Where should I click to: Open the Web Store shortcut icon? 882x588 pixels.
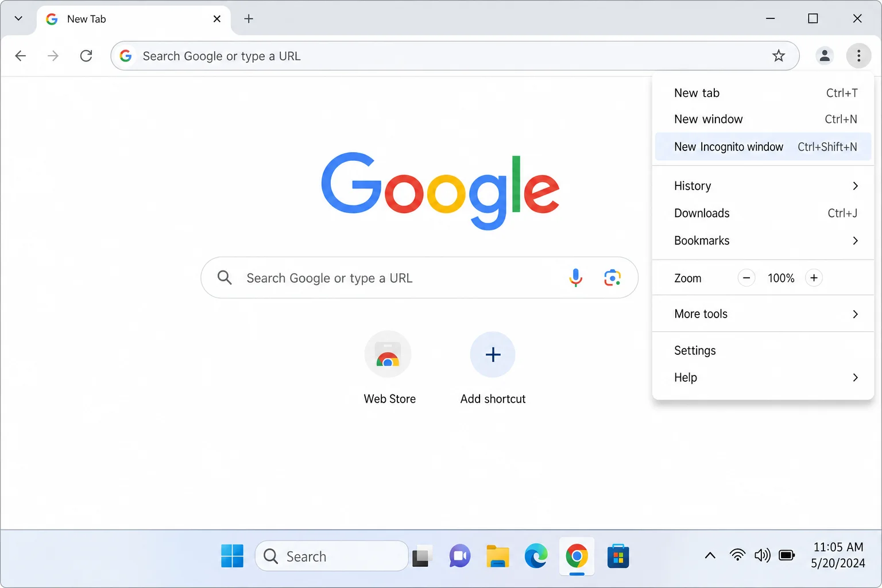coord(388,354)
